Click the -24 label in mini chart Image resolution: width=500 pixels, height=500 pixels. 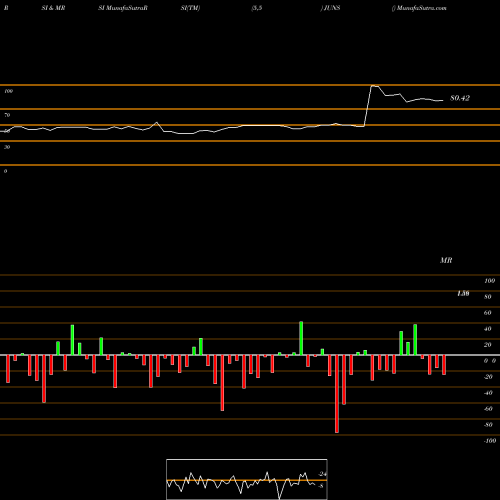coord(322,474)
